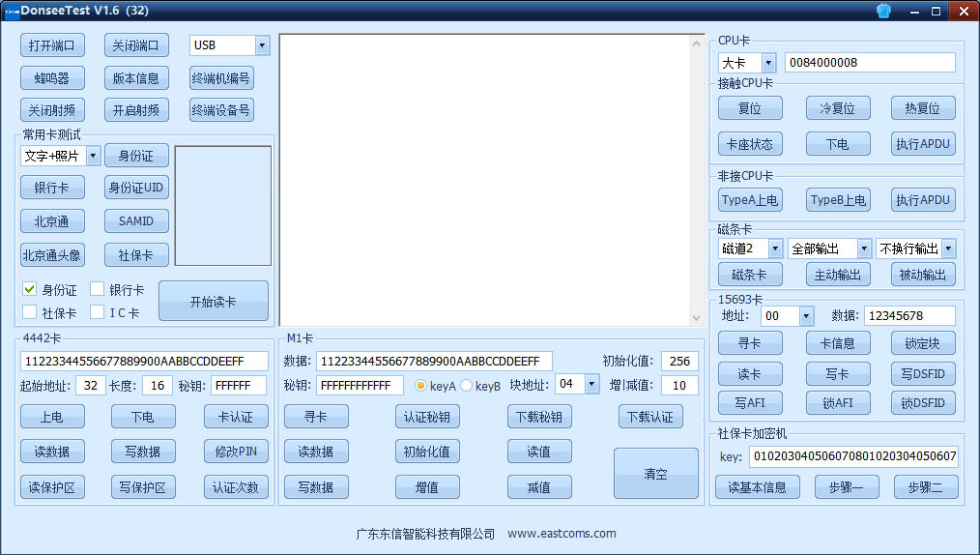Viewport: 980px width, 555px height.
Task: Click the 主动输出 button
Action: tap(838, 275)
